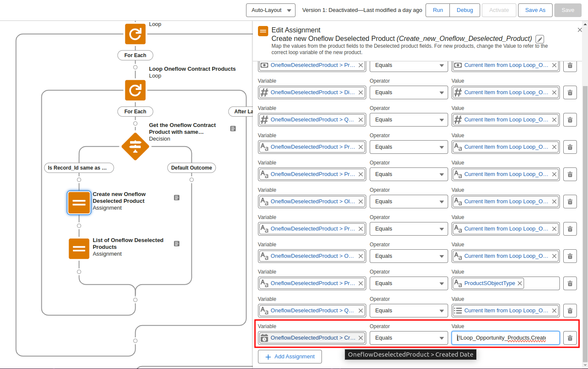Screen dimensions: 588x369
Task: Clear the OneflowDeselectedProduct > Di… variable pill
Action: tap(360, 92)
